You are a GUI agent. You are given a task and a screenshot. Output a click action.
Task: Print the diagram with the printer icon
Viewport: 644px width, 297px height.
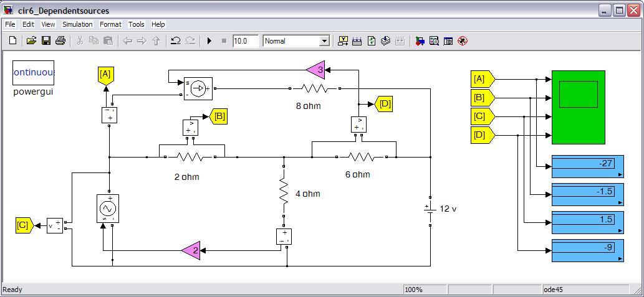[x=60, y=41]
